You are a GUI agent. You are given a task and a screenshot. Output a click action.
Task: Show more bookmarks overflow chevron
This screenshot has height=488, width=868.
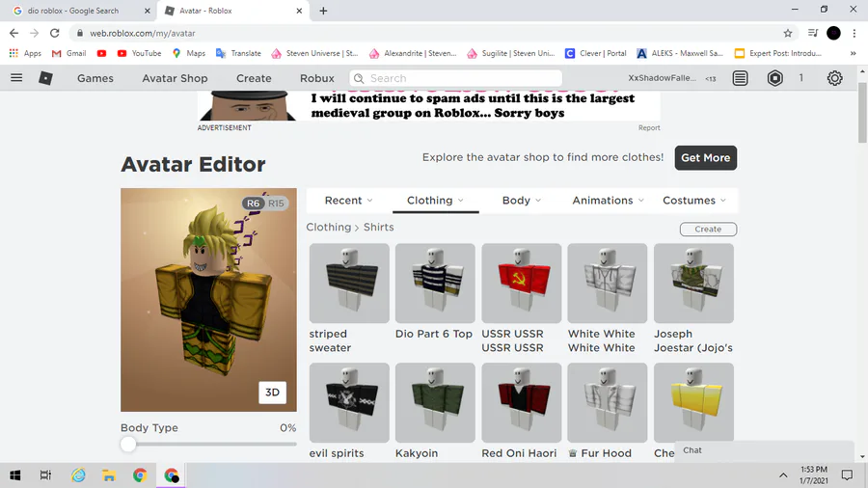pos(854,53)
